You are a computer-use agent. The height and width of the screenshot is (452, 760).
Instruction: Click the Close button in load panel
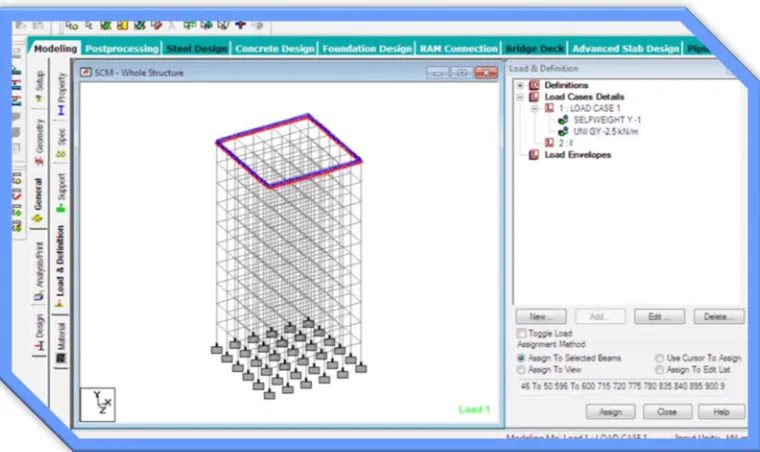point(667,412)
